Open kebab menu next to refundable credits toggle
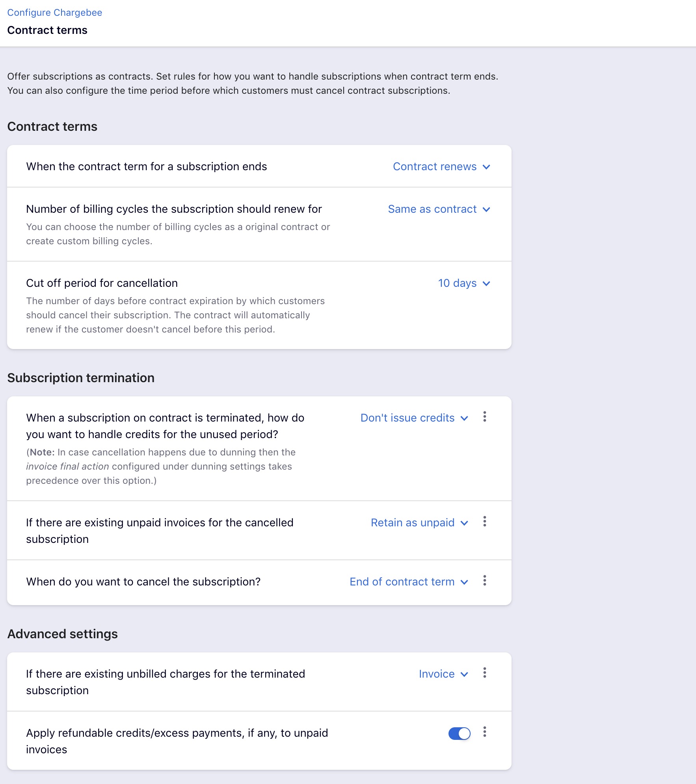 pyautogui.click(x=484, y=732)
